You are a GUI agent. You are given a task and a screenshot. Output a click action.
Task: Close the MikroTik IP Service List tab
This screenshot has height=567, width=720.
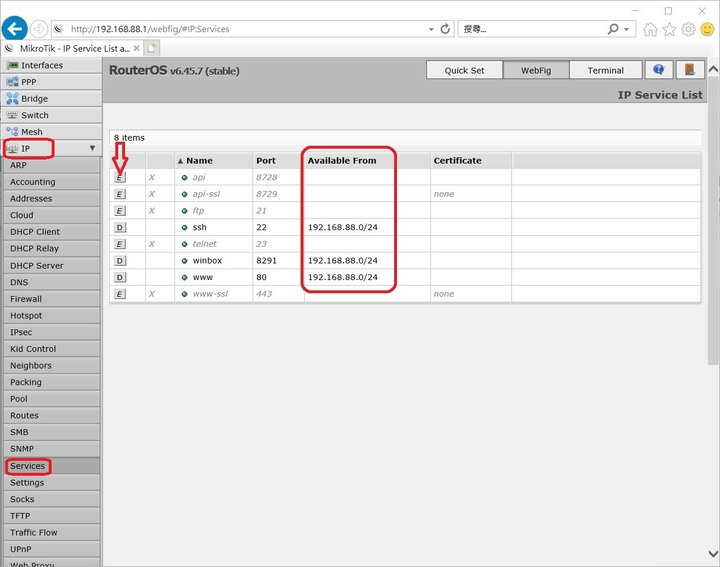coord(136,48)
